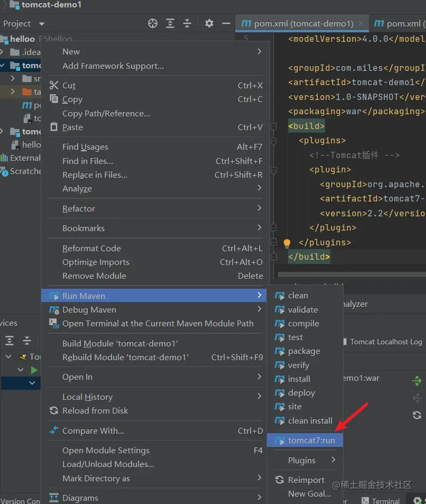Image resolution: width=426 pixels, height=504 pixels.
Task: Run Maven clean goal icon
Action: click(280, 296)
